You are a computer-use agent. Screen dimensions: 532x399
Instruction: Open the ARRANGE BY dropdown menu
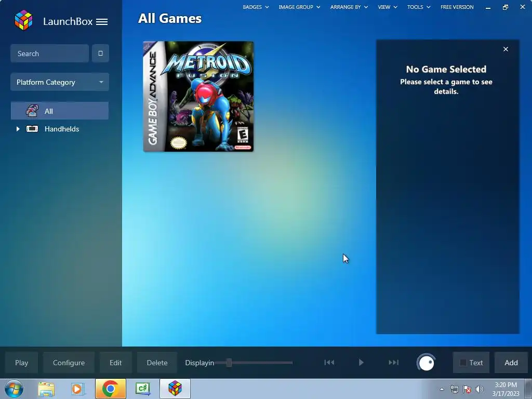349,7
